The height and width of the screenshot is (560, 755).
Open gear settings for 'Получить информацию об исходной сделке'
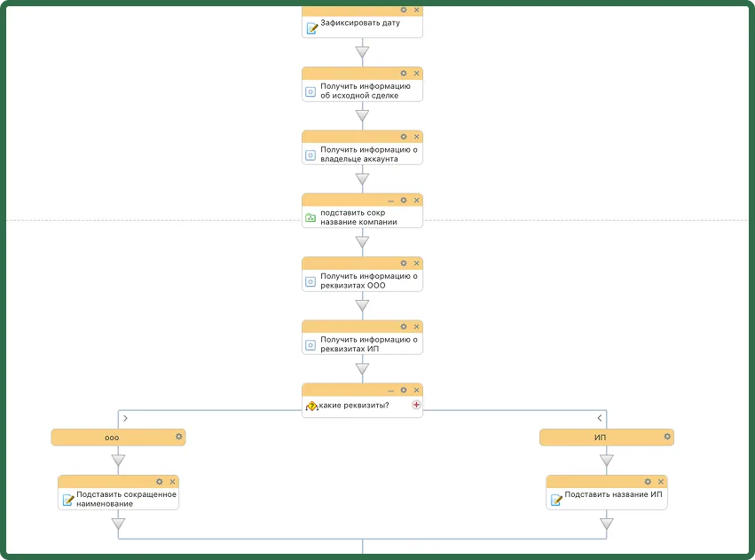click(x=404, y=73)
